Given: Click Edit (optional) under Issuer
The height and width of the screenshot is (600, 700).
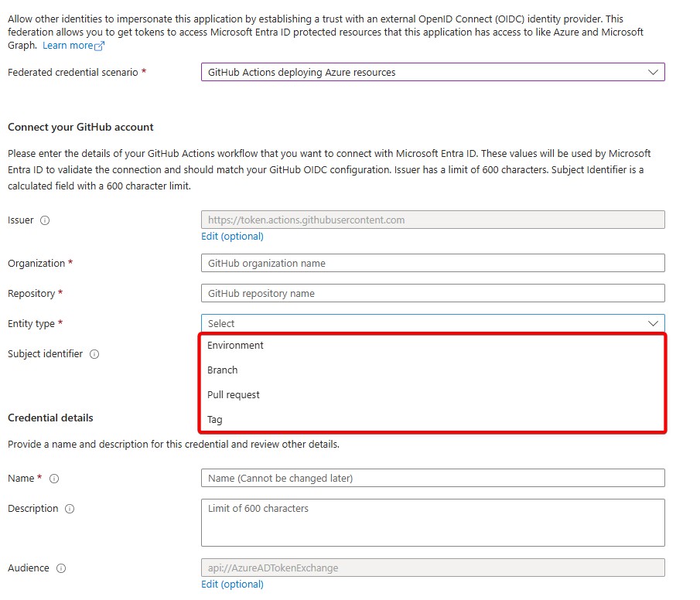Looking at the screenshot, I should 232,236.
